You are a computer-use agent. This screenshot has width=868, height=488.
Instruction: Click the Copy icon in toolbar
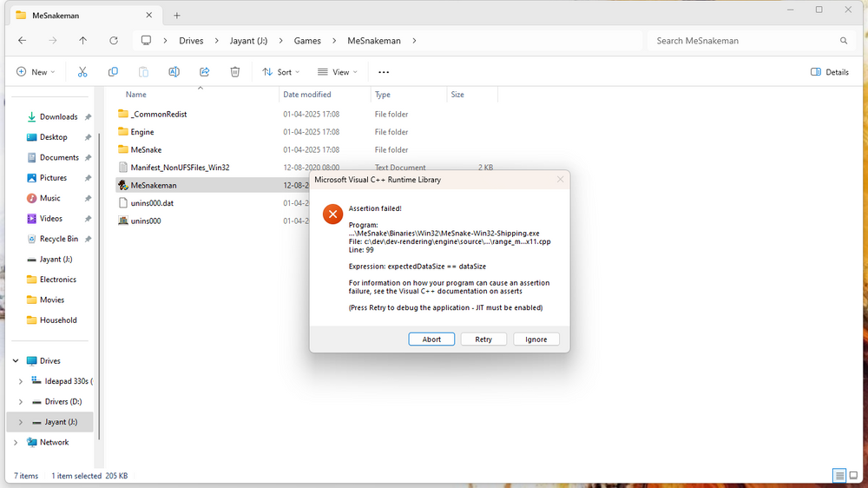[113, 72]
